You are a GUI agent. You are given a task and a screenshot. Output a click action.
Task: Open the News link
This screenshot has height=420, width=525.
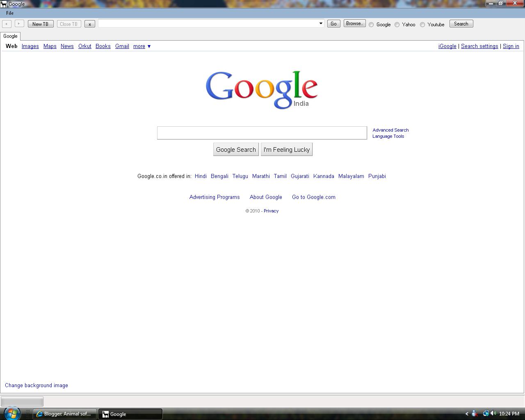(67, 46)
